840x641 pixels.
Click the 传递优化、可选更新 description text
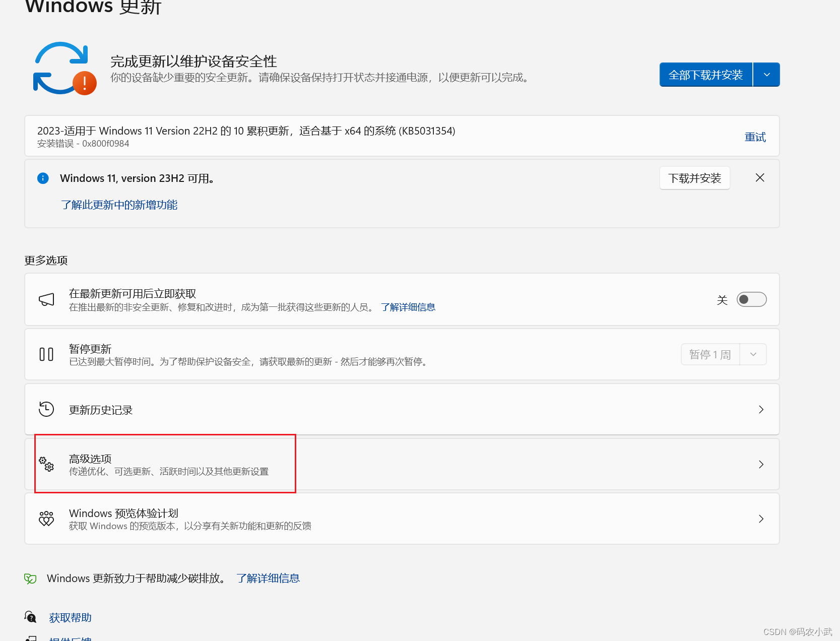169,471
